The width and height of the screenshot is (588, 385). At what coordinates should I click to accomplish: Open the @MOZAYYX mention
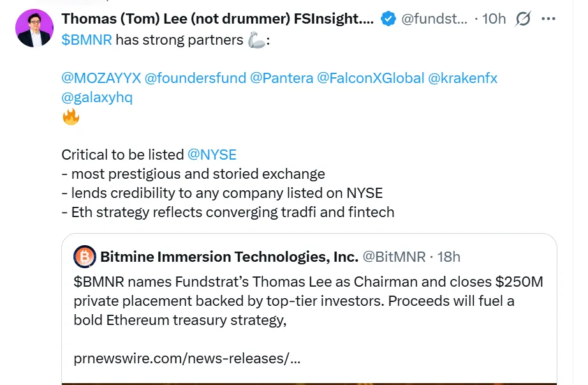tap(100, 78)
